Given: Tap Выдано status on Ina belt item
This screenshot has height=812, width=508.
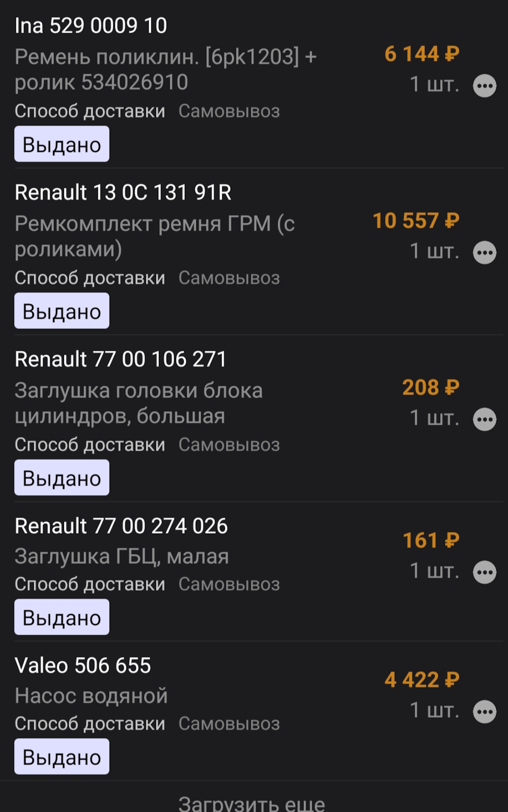Looking at the screenshot, I should point(62,144).
